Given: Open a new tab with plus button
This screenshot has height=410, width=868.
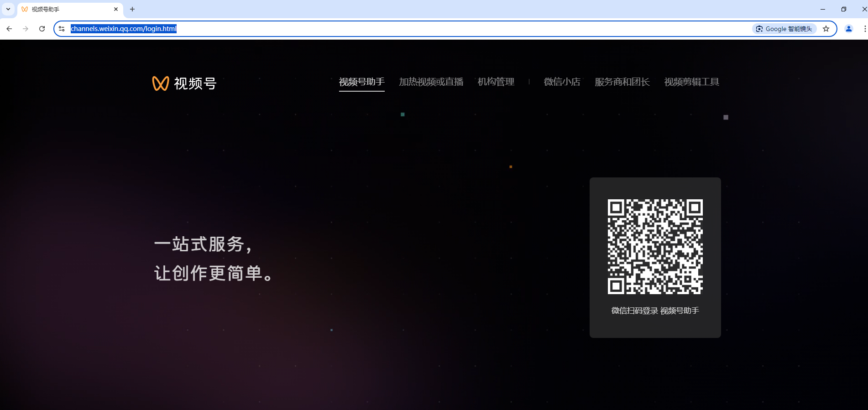Looking at the screenshot, I should [132, 9].
